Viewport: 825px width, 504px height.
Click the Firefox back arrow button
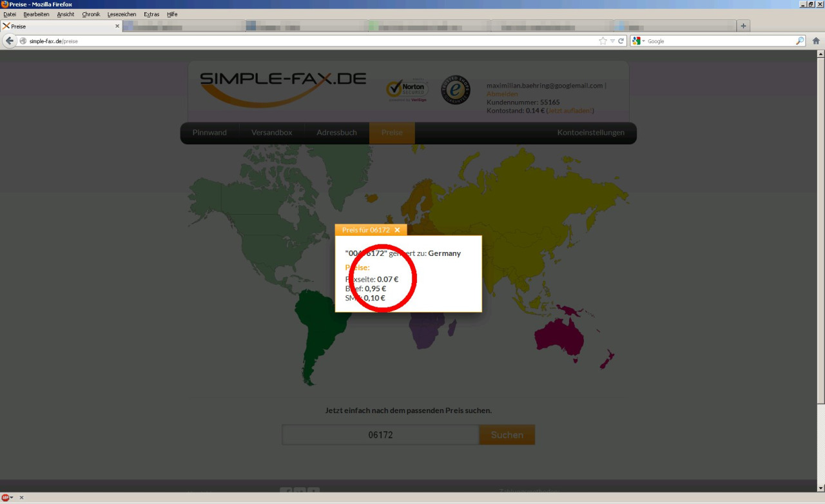pyautogui.click(x=10, y=41)
